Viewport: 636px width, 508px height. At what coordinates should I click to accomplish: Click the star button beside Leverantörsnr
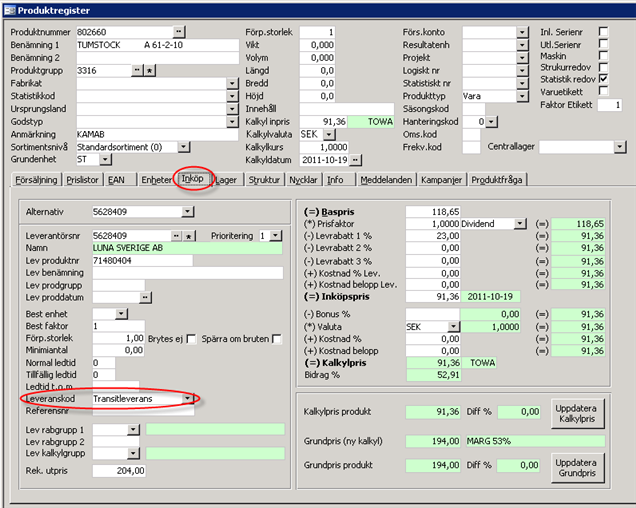[x=189, y=235]
